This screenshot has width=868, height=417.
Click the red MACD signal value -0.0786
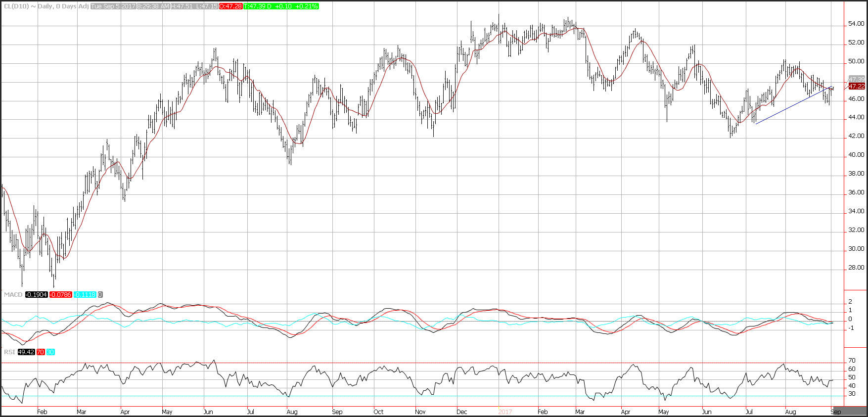61,295
